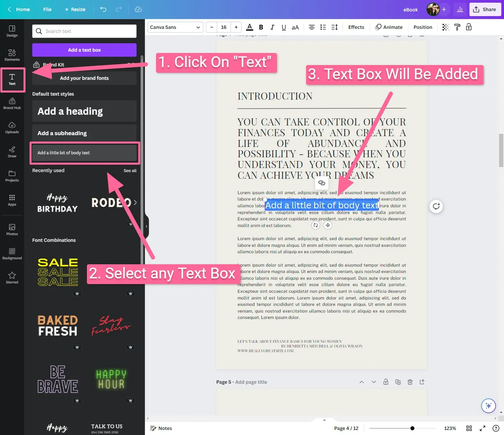Click the link icon above text box
The image size is (504, 435).
click(321, 183)
